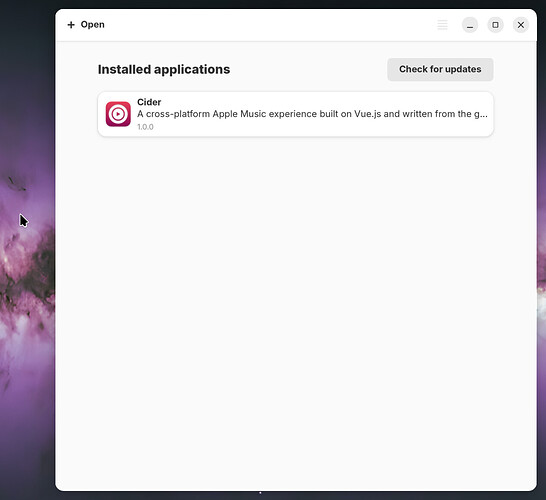Check for updates
This screenshot has height=500, width=546.
pyautogui.click(x=440, y=69)
